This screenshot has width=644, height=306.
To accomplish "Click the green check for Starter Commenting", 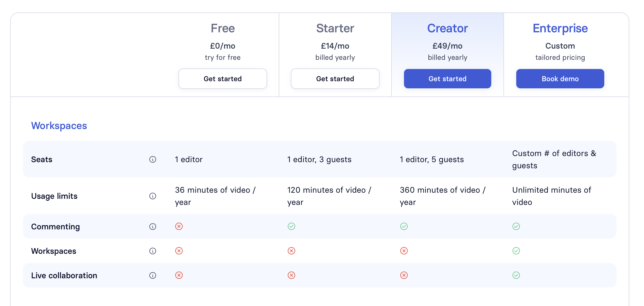I will coord(291,226).
